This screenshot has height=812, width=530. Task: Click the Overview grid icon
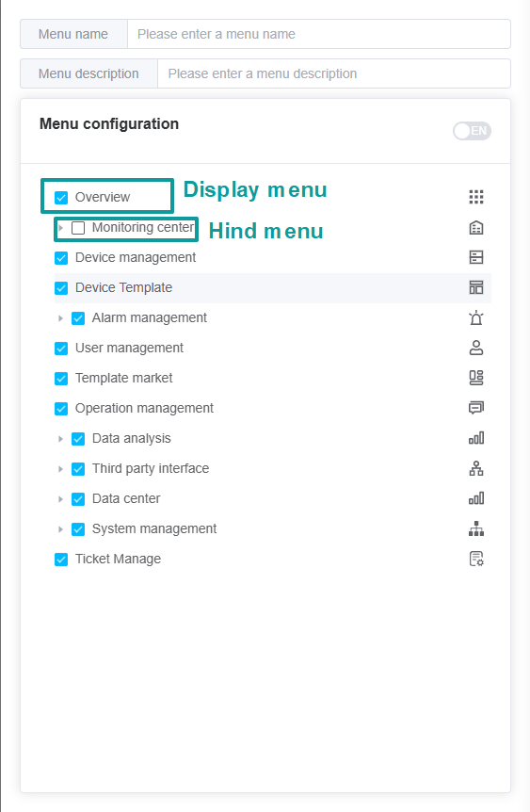pos(476,197)
